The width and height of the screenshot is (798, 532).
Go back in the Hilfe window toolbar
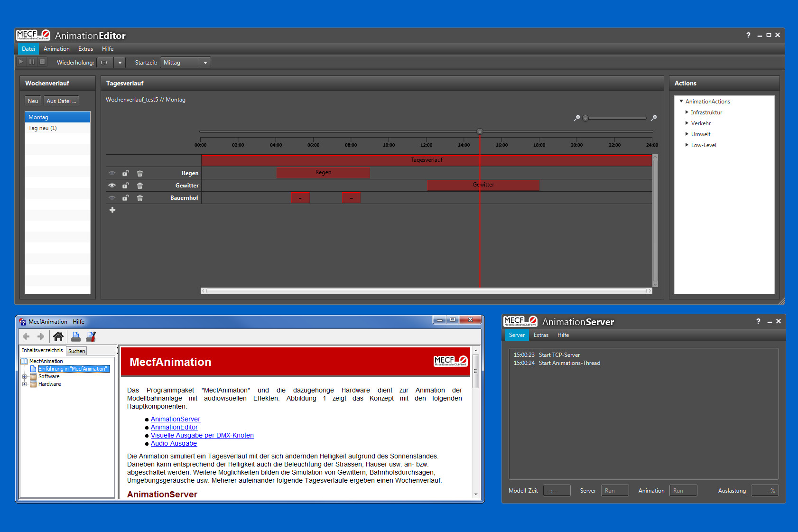pyautogui.click(x=26, y=336)
